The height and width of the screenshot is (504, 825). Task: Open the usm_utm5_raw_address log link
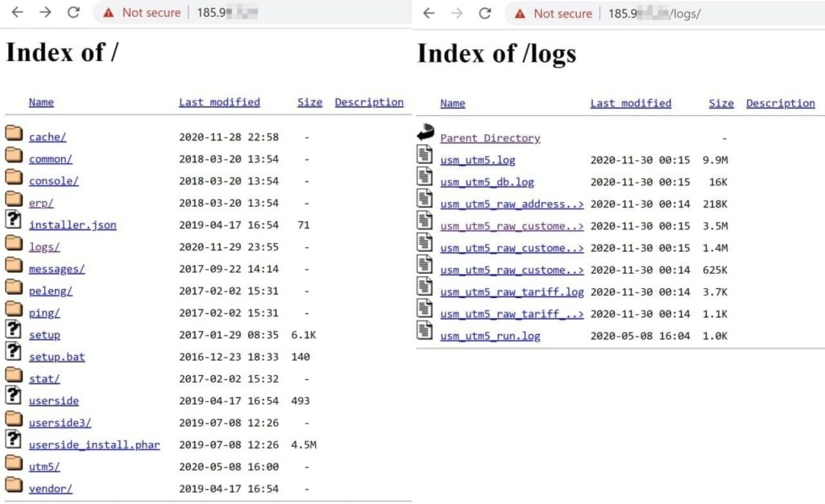click(x=512, y=204)
